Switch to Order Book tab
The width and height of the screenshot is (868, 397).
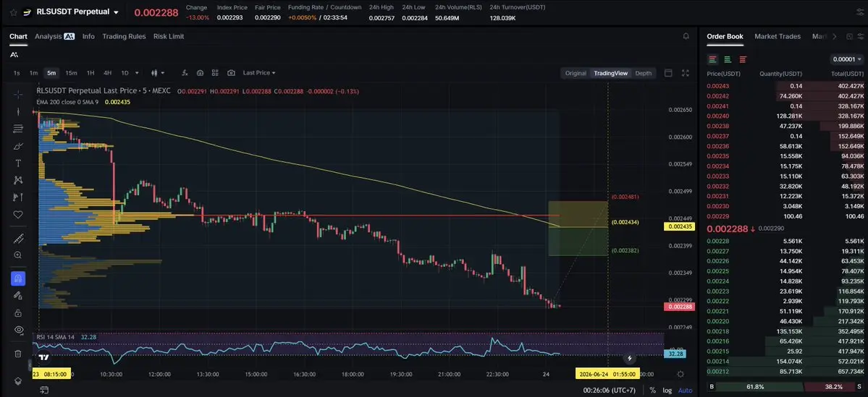[x=725, y=36]
